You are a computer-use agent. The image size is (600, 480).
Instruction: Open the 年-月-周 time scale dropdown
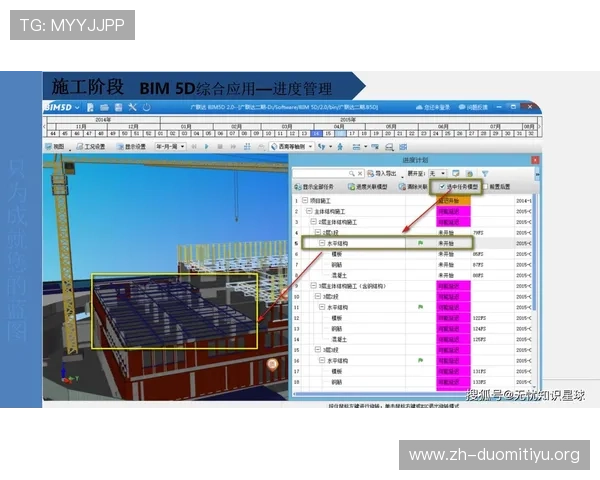[170, 147]
